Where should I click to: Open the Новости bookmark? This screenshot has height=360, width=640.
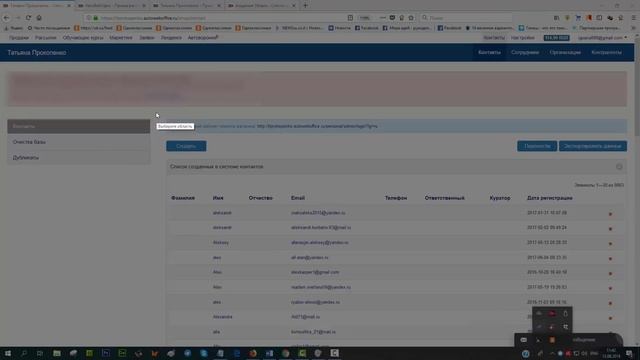pyautogui.click(x=339, y=28)
